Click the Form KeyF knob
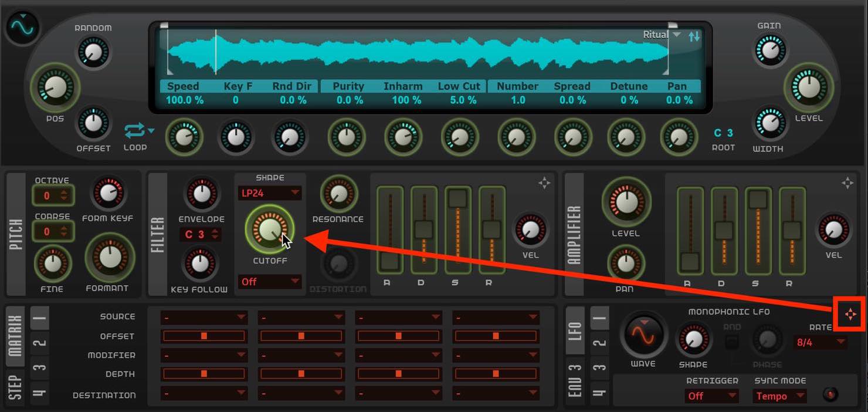Image resolution: width=868 pixels, height=412 pixels. point(107,193)
